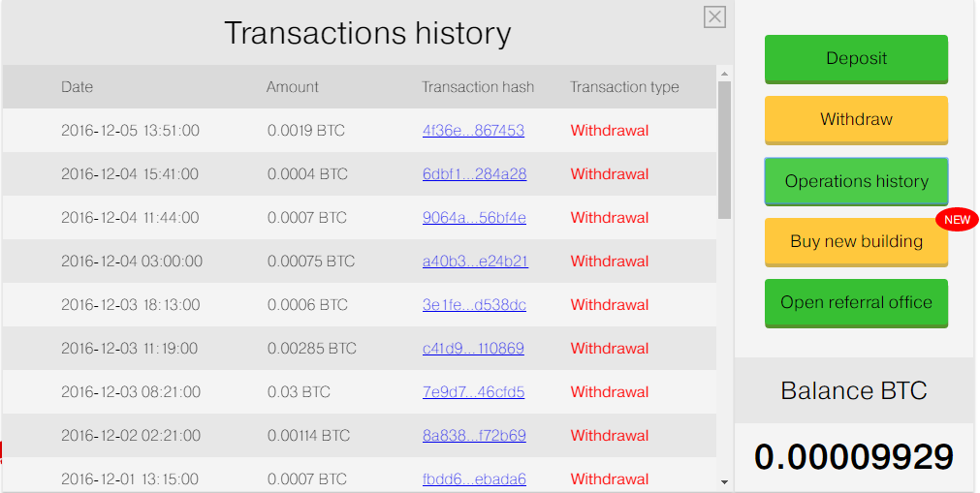This screenshot has width=980, height=493.
Task: Click the Transaction hash column header
Action: [478, 87]
